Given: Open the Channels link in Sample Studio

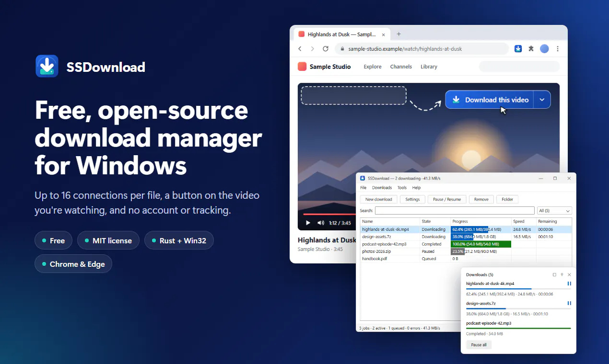Looking at the screenshot, I should coord(401,67).
